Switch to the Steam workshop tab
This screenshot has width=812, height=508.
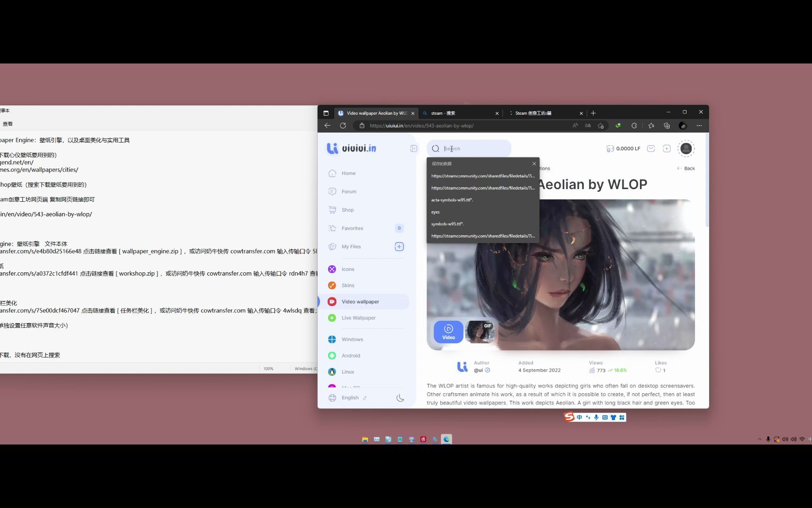pos(545,113)
